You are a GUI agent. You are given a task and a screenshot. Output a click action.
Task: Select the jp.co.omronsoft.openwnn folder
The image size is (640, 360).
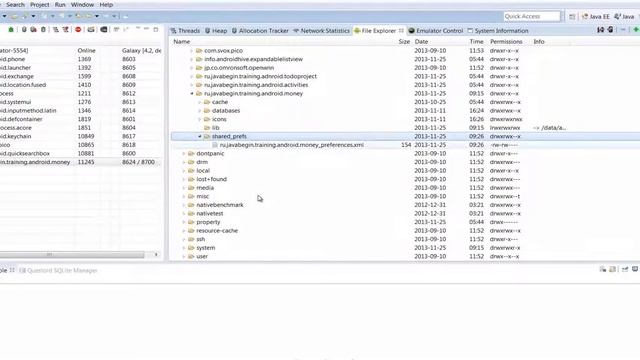tap(239, 68)
